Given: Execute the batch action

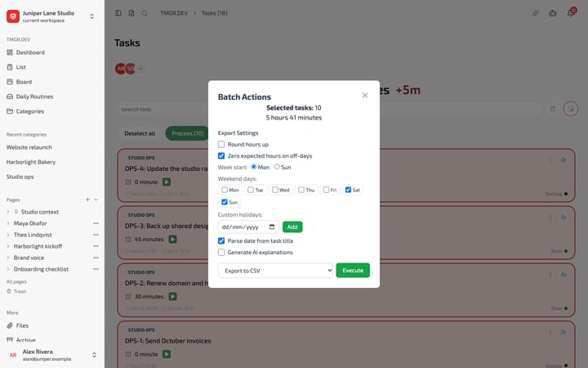Looking at the screenshot, I should point(353,271).
